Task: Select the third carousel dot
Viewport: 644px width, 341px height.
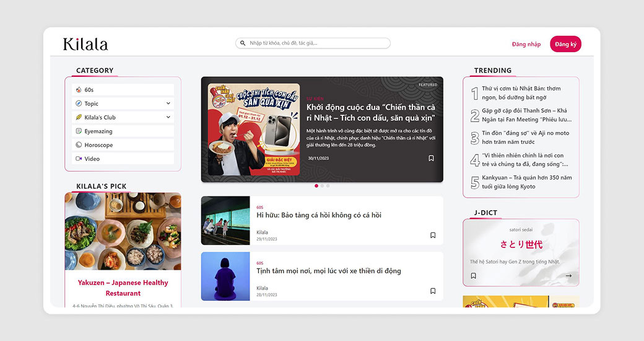Action: coord(328,186)
